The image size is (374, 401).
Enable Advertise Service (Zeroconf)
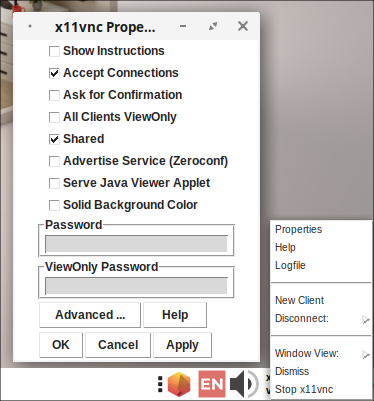click(54, 161)
